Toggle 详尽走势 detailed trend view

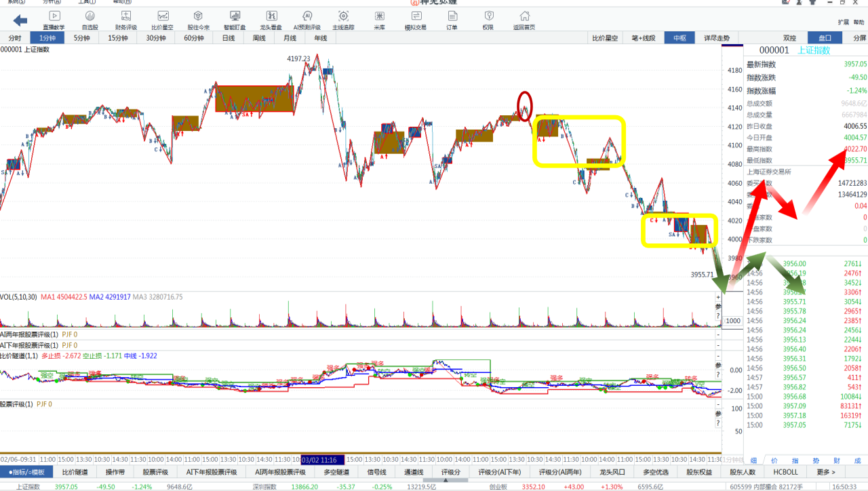coord(716,38)
